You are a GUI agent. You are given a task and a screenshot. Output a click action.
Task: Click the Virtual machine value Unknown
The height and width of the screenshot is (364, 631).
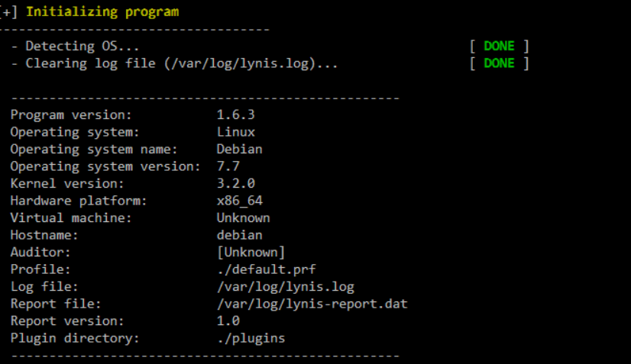(243, 218)
